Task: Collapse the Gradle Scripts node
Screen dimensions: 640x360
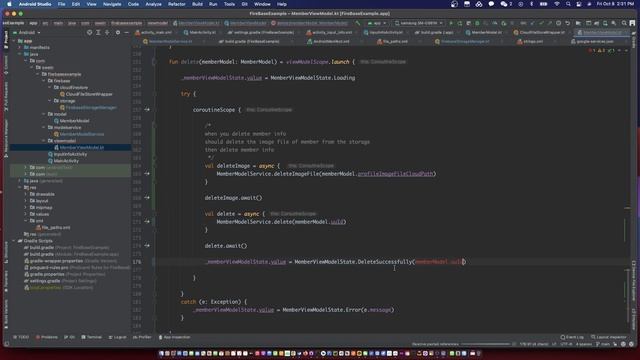Action: [x=14, y=241]
